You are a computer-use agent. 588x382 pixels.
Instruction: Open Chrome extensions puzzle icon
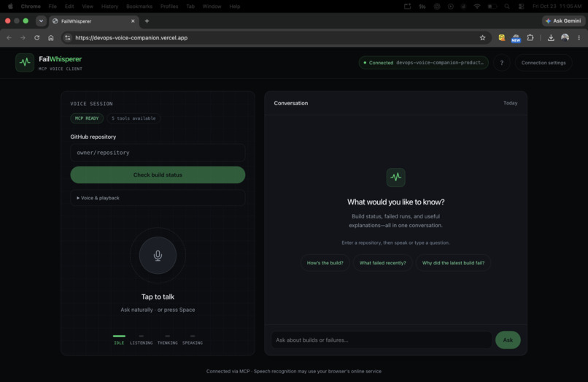(530, 37)
